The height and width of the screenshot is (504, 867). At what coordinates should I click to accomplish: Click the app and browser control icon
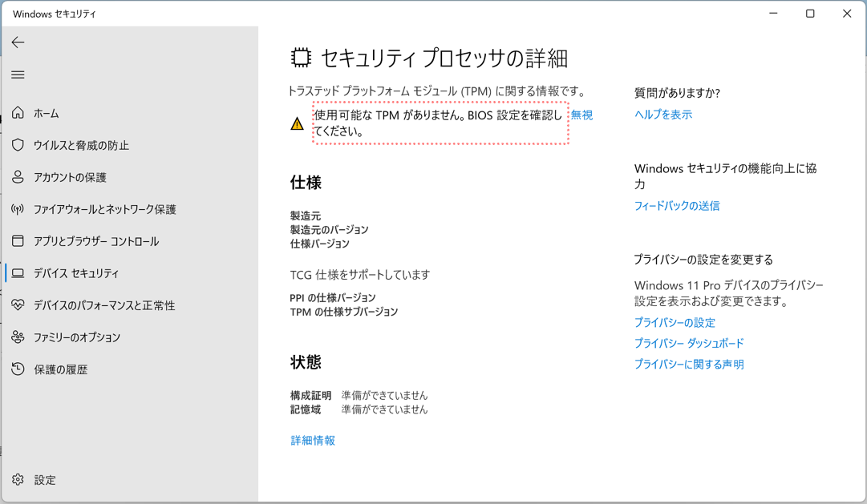[18, 241]
